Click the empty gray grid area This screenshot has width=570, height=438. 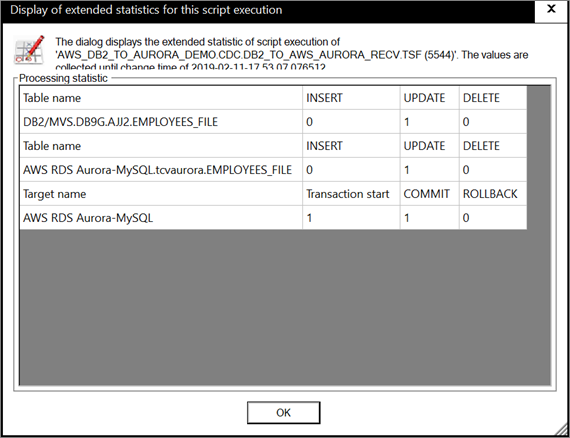[285, 307]
